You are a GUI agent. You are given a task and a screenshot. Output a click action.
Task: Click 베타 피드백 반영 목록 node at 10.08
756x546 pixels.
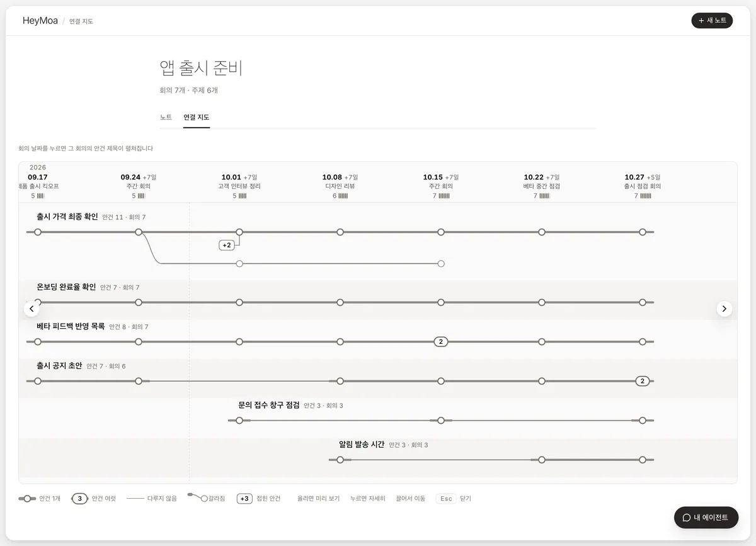[340, 342]
